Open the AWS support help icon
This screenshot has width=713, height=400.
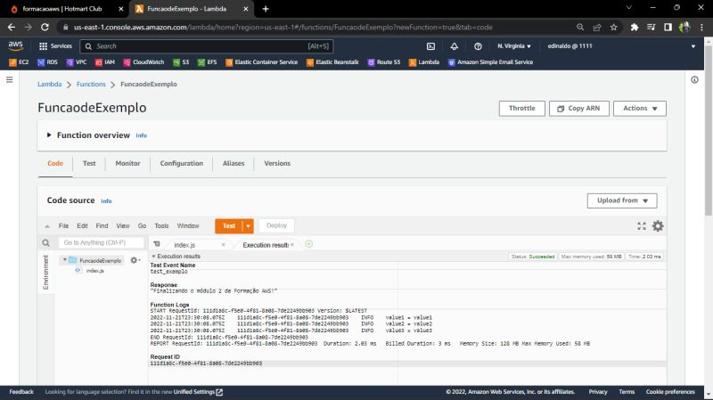coord(478,46)
